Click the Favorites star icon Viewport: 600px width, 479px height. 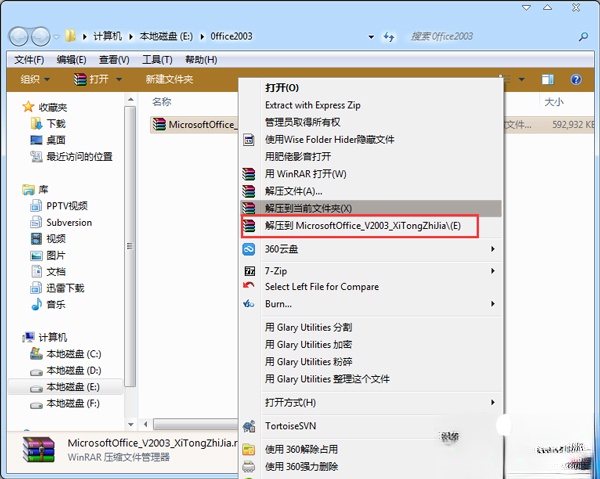click(28, 107)
